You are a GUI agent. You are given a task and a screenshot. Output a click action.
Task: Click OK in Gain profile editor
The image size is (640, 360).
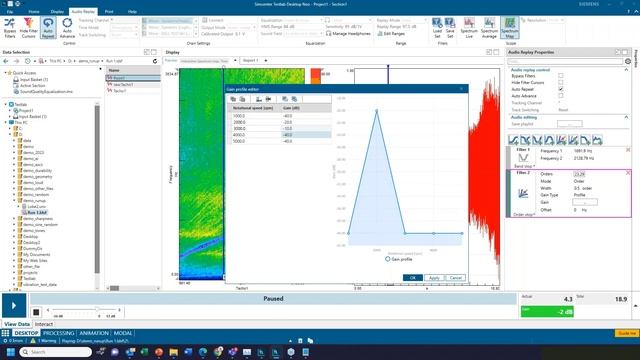click(413, 278)
